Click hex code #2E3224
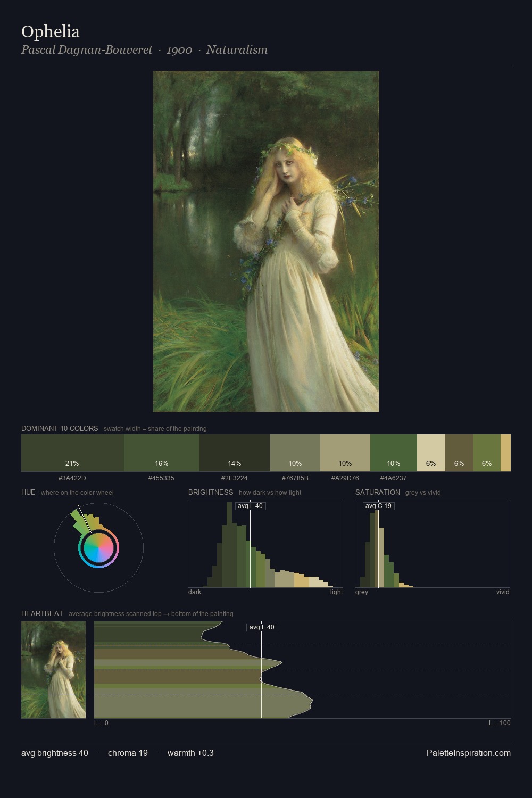Viewport: 532px width, 798px height. (x=234, y=478)
